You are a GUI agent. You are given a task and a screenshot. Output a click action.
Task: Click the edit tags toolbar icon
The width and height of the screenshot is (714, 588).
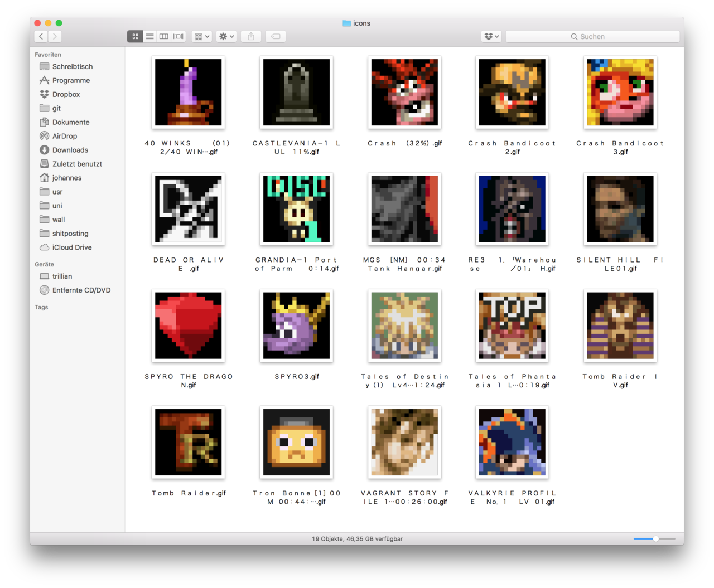click(276, 36)
